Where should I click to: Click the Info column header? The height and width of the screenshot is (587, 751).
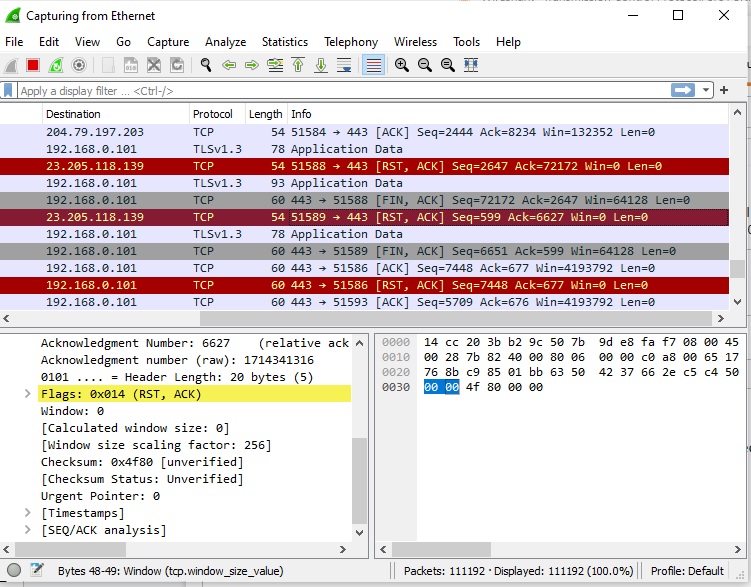point(508,114)
